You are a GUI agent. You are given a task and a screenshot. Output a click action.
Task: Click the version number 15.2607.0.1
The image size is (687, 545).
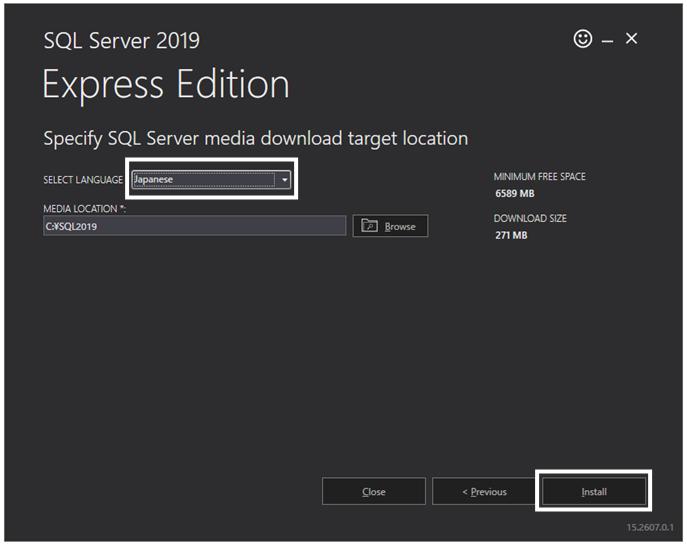point(650,527)
